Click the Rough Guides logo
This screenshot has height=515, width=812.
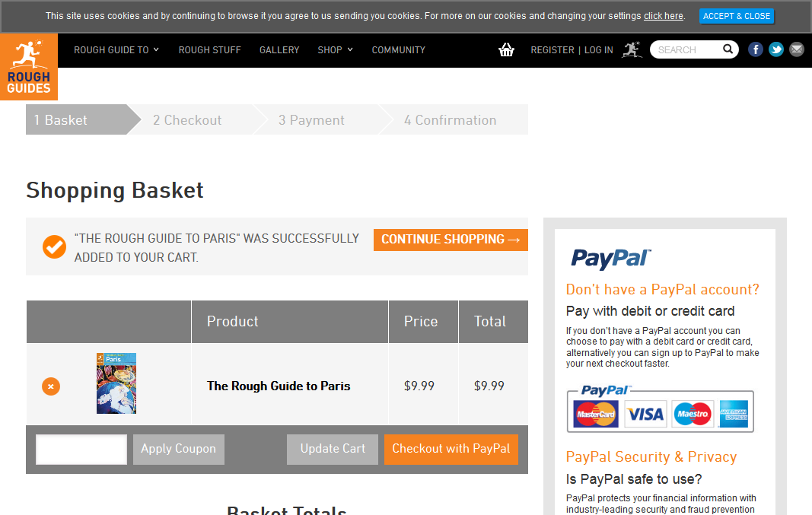29,67
